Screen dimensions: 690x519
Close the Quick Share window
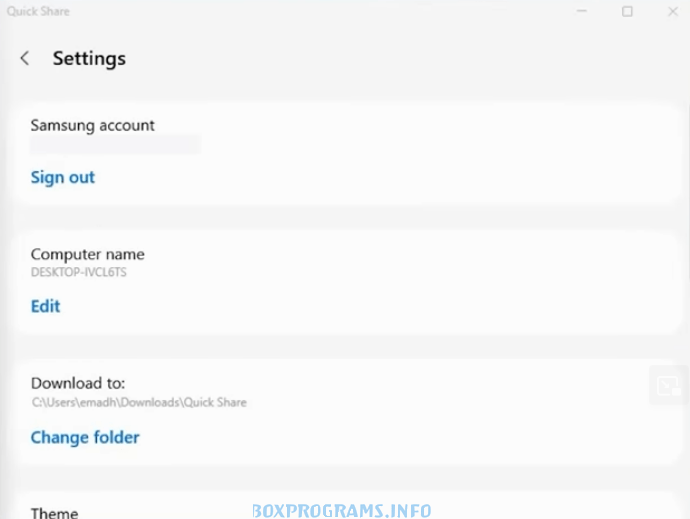click(x=673, y=11)
